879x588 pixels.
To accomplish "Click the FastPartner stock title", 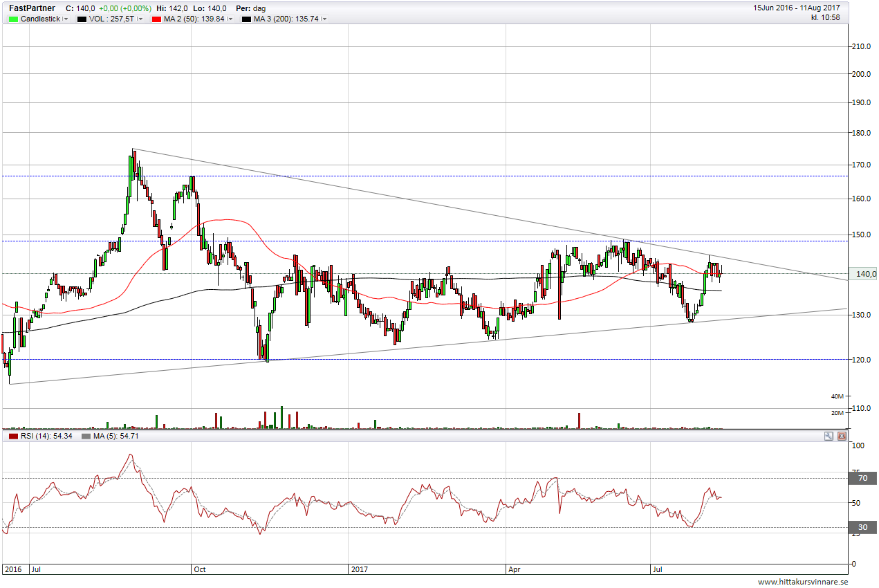I will [32, 8].
